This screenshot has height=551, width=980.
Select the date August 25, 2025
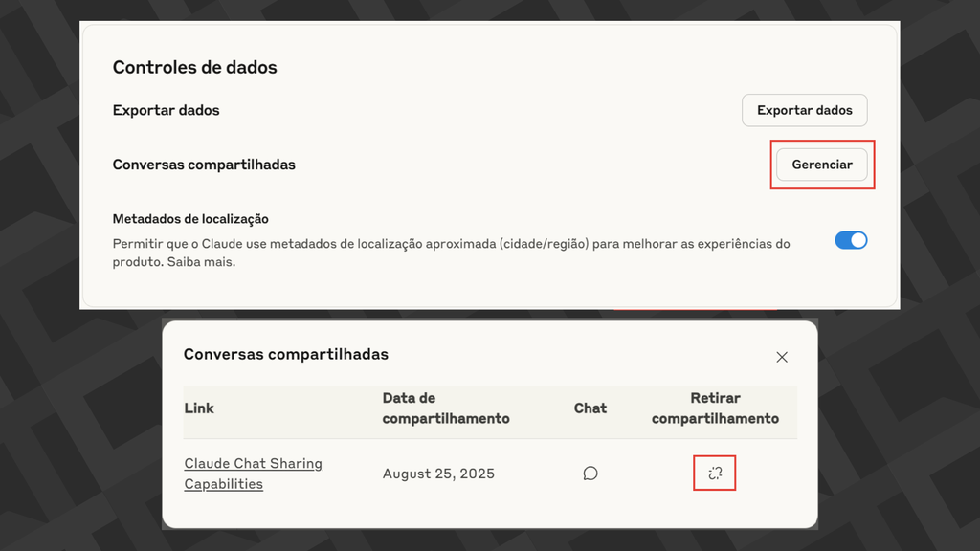pos(438,473)
